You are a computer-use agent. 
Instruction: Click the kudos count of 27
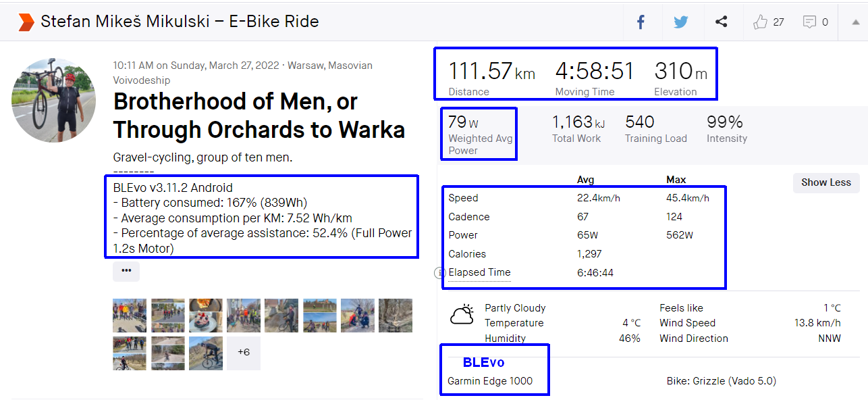(x=778, y=22)
